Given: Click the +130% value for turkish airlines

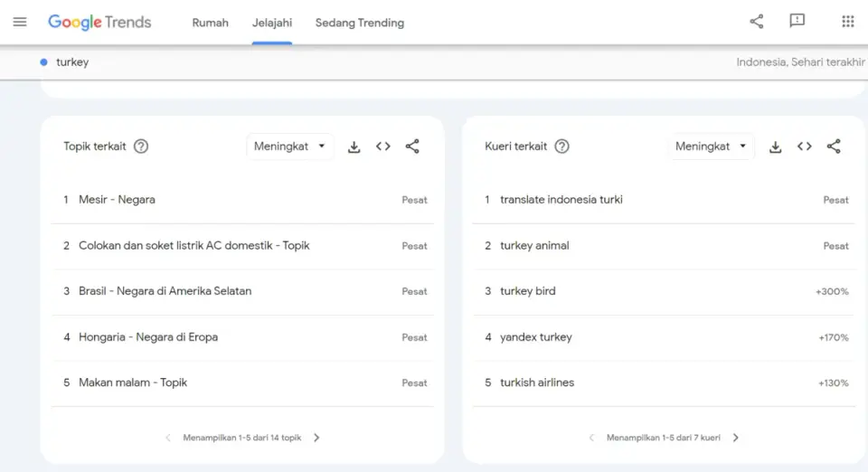Looking at the screenshot, I should 834,382.
